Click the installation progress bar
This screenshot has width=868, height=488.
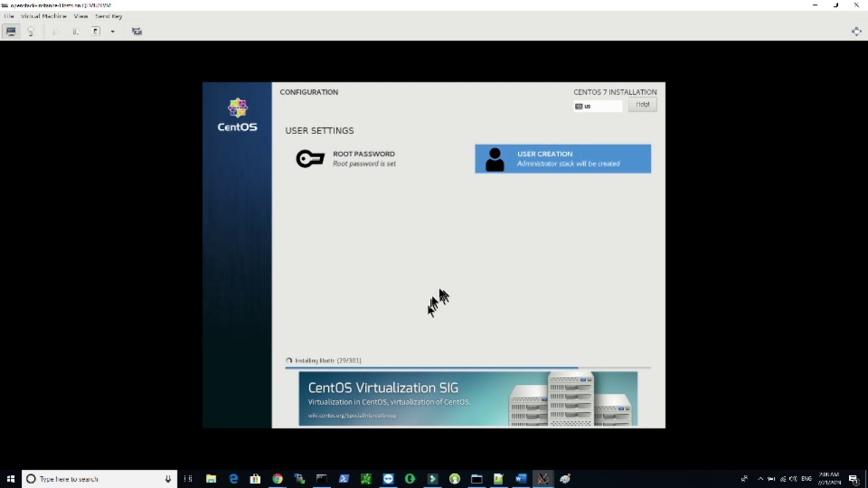468,368
